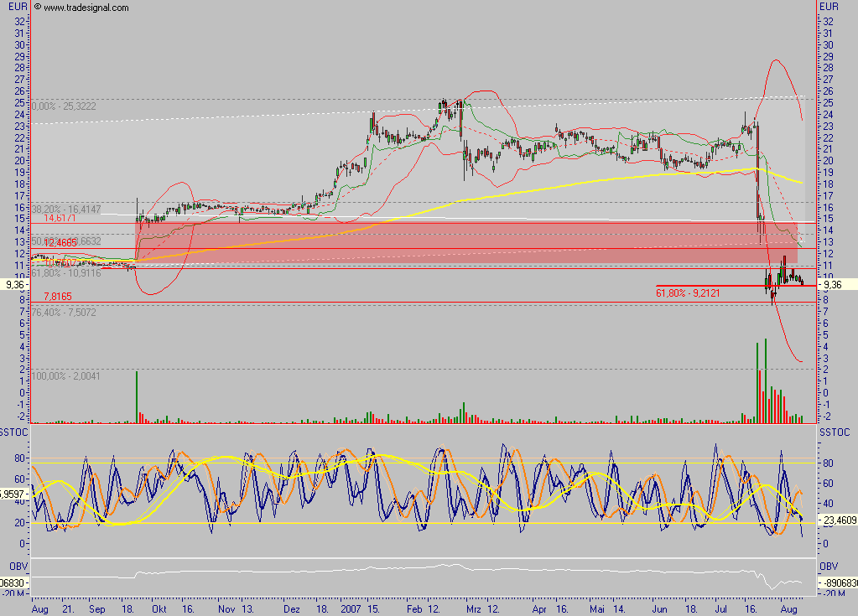Click the red '12,4665' price level label
Image resolution: width=858 pixels, height=616 pixels.
60,243
